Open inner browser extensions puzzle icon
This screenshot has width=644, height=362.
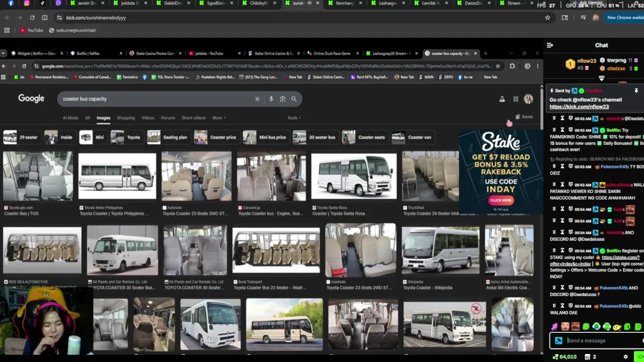(x=512, y=66)
